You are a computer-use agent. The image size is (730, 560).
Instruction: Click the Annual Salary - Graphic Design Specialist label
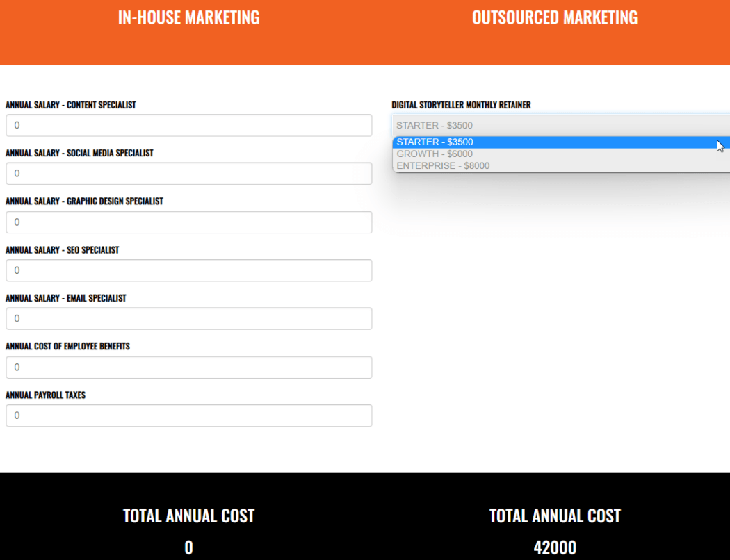coord(84,201)
